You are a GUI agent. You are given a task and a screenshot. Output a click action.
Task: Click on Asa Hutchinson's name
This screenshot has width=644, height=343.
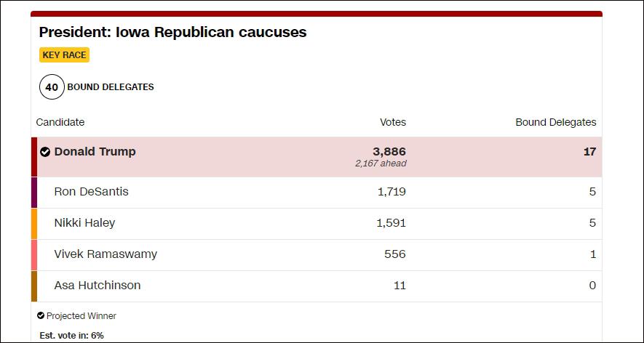pyautogui.click(x=98, y=286)
